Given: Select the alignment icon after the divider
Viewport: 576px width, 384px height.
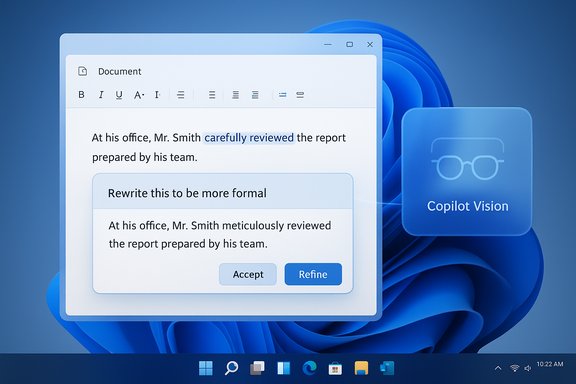Looking at the screenshot, I should pos(212,94).
